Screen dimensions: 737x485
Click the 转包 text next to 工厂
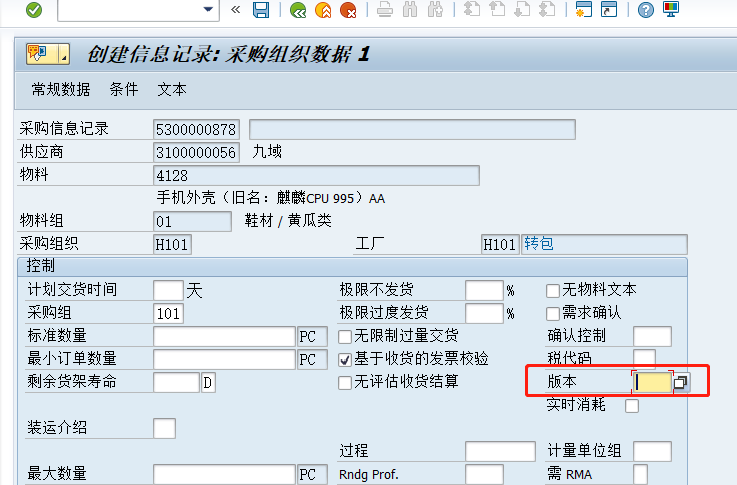pyautogui.click(x=539, y=244)
